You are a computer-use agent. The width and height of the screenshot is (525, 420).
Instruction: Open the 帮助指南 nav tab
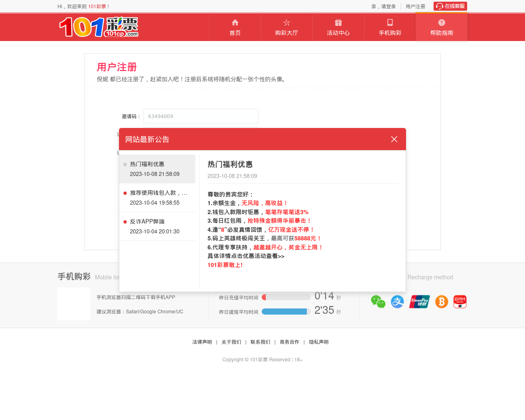click(442, 27)
